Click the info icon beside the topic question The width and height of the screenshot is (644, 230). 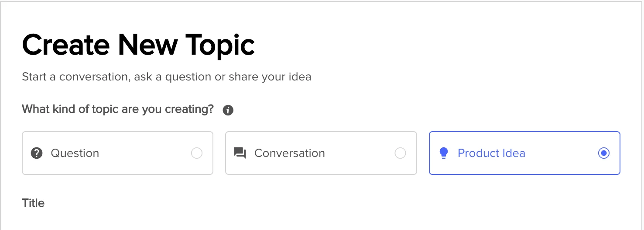[228, 110]
